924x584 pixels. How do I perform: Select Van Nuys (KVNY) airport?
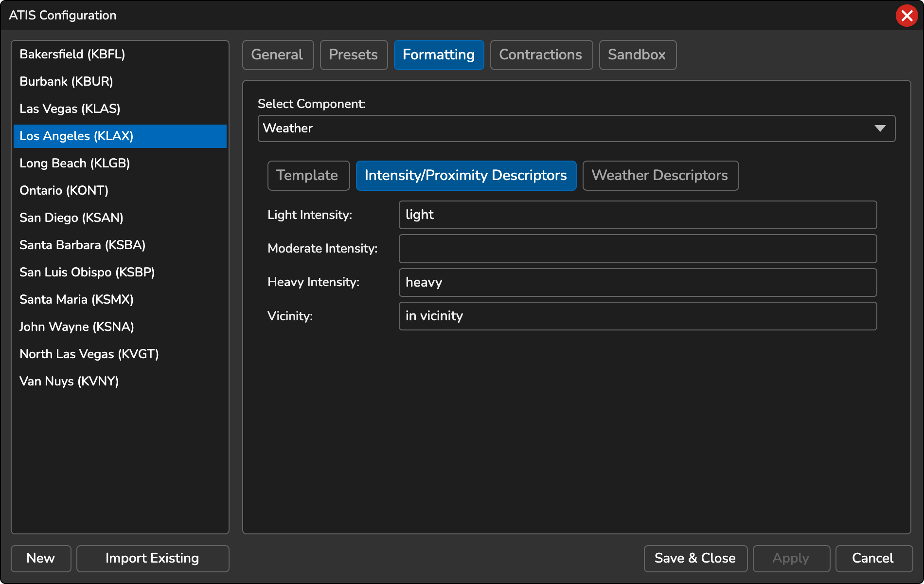(x=69, y=381)
